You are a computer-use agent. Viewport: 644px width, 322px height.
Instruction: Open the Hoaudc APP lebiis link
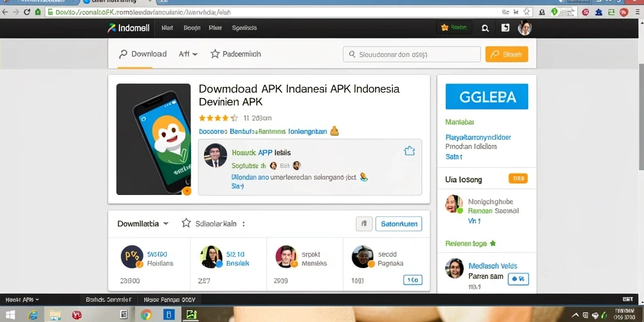pyautogui.click(x=261, y=153)
